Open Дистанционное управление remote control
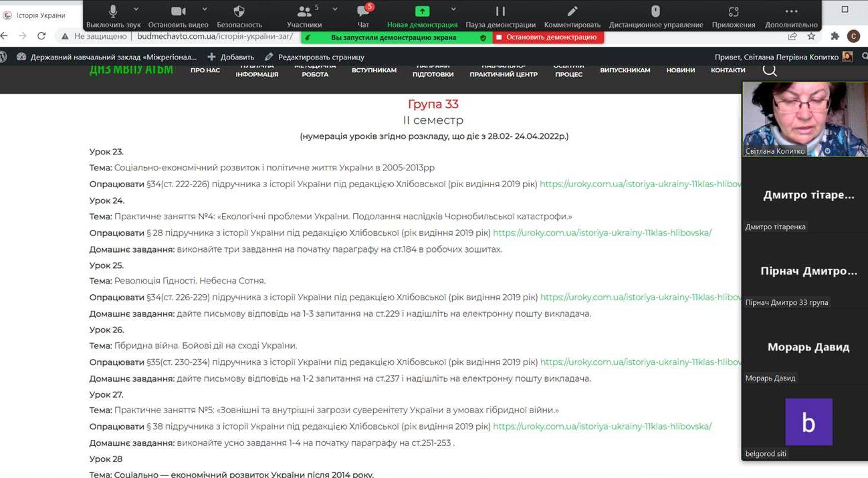The height and width of the screenshot is (478, 868). pos(655,16)
